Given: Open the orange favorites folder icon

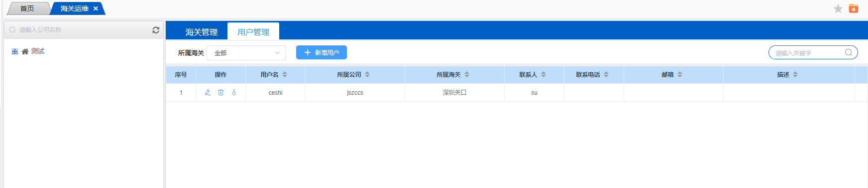Looking at the screenshot, I should (854, 8).
